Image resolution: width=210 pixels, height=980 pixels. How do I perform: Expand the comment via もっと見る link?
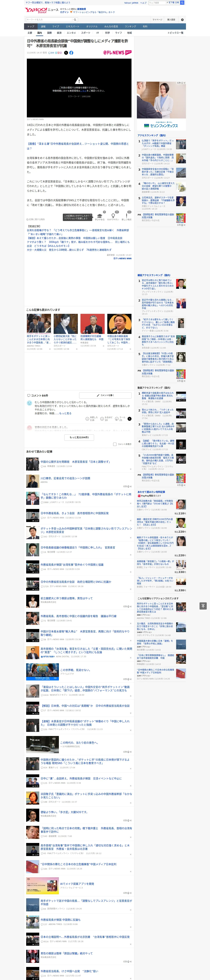65,413
